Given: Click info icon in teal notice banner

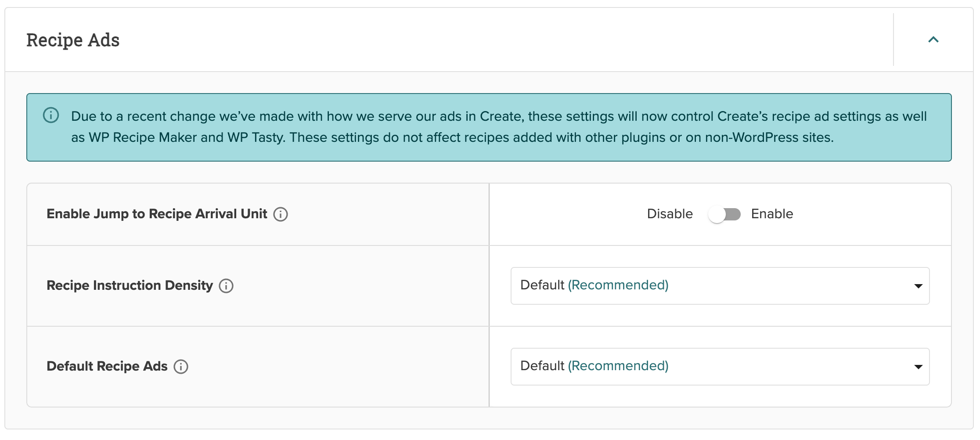Looking at the screenshot, I should [51, 115].
